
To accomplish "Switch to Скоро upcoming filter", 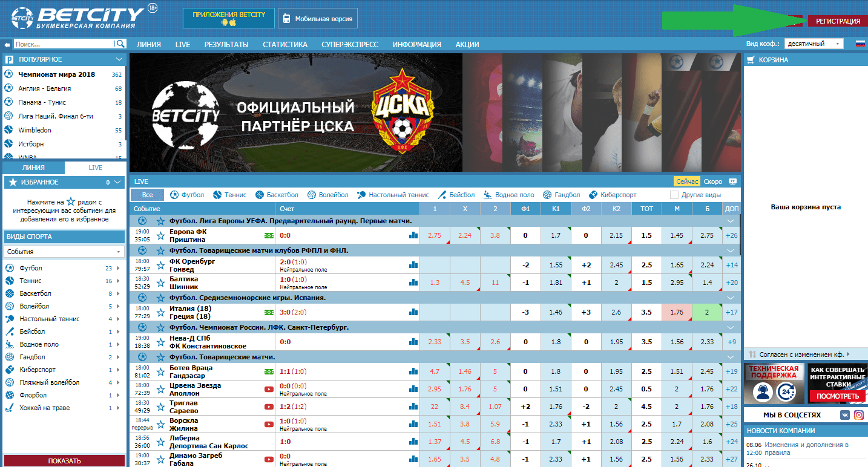I will (x=713, y=181).
